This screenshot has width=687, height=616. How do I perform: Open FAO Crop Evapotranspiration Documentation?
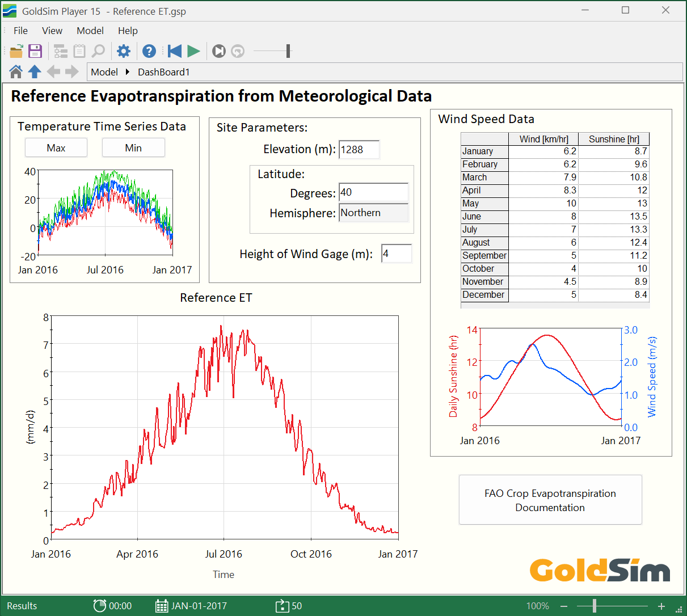tap(550, 500)
